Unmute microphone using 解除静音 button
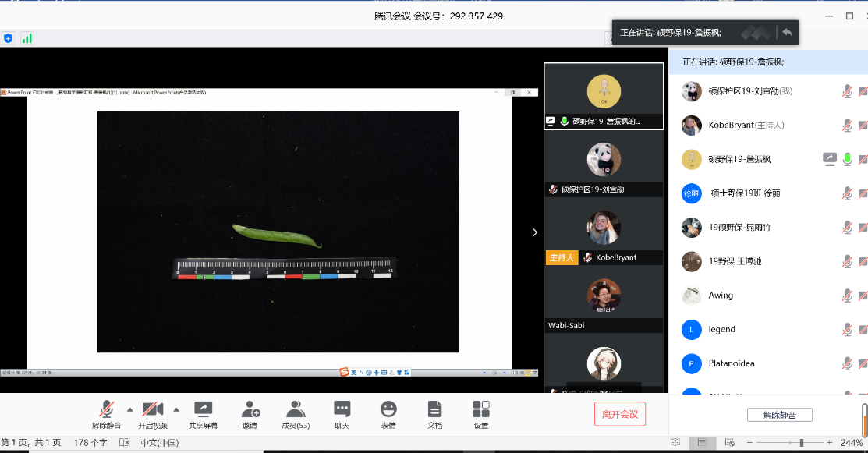The image size is (868, 453). tap(107, 414)
